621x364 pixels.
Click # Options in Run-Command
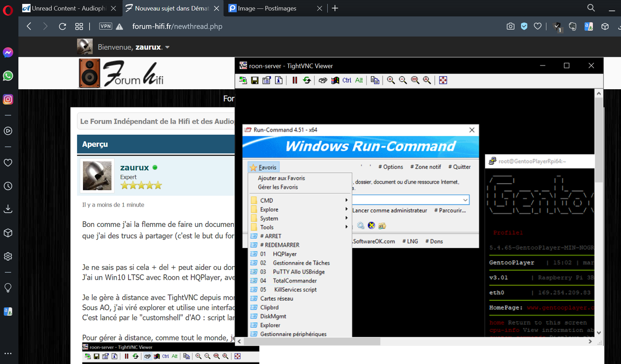click(x=391, y=167)
